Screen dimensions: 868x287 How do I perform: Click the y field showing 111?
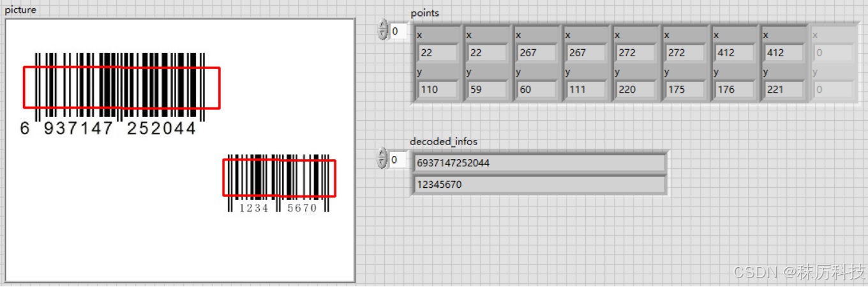pyautogui.click(x=587, y=89)
